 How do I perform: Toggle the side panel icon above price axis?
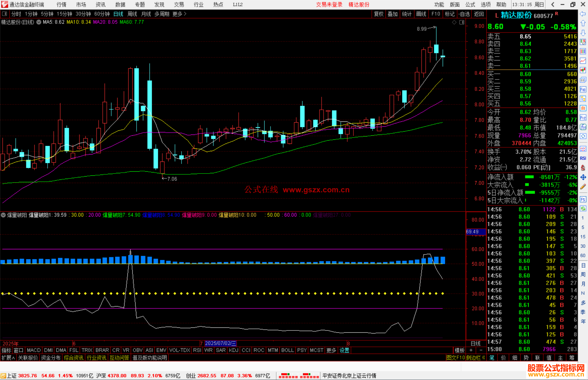click(x=462, y=22)
